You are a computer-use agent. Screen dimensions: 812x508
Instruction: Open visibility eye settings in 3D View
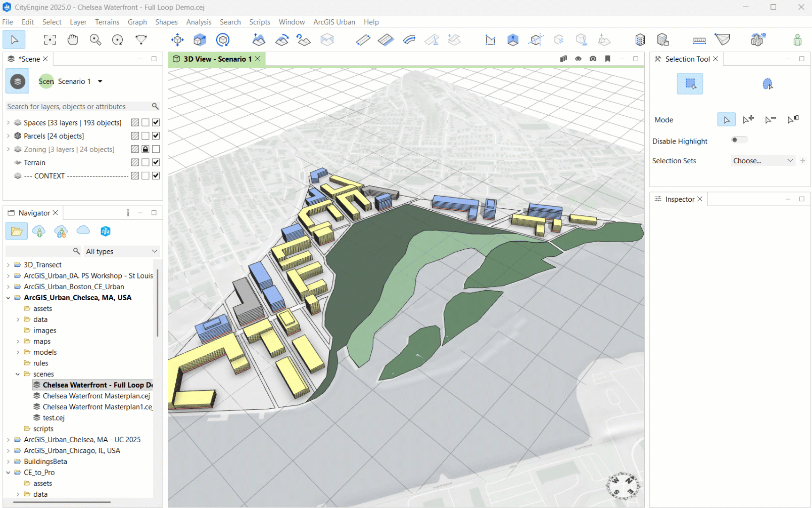[x=578, y=59]
